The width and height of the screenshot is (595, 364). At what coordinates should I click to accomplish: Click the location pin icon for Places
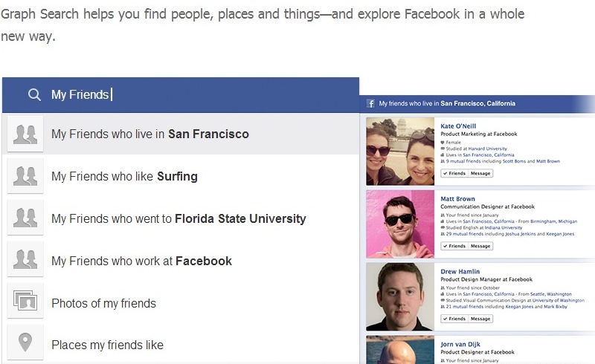click(x=25, y=342)
